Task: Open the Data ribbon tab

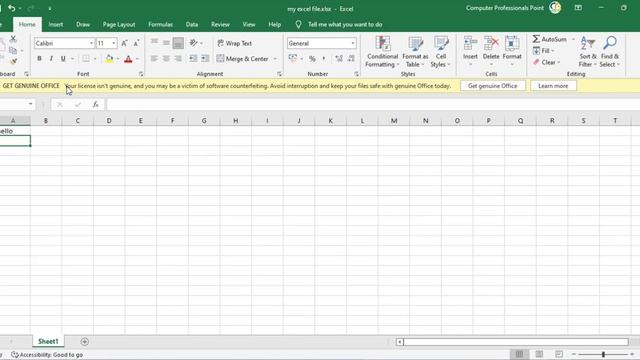Action: (x=192, y=24)
